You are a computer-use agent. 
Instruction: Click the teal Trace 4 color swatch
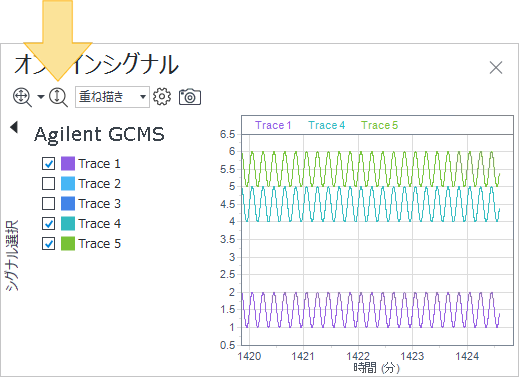[68, 224]
